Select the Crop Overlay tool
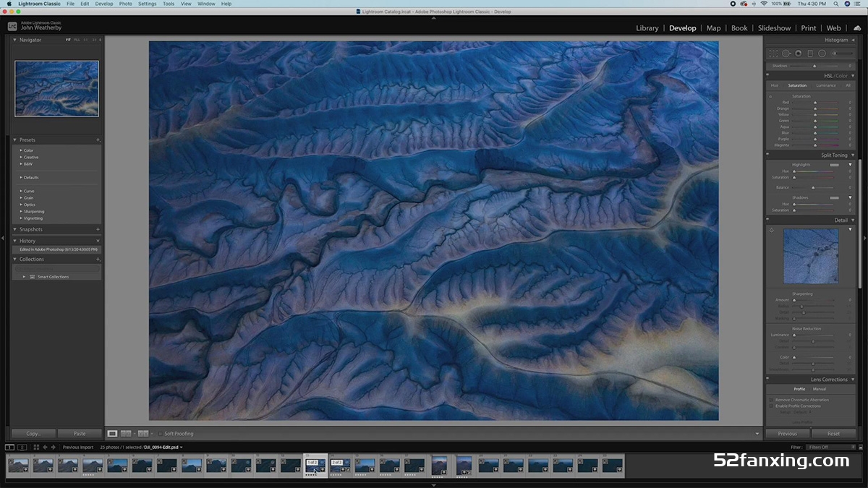 coord(773,53)
